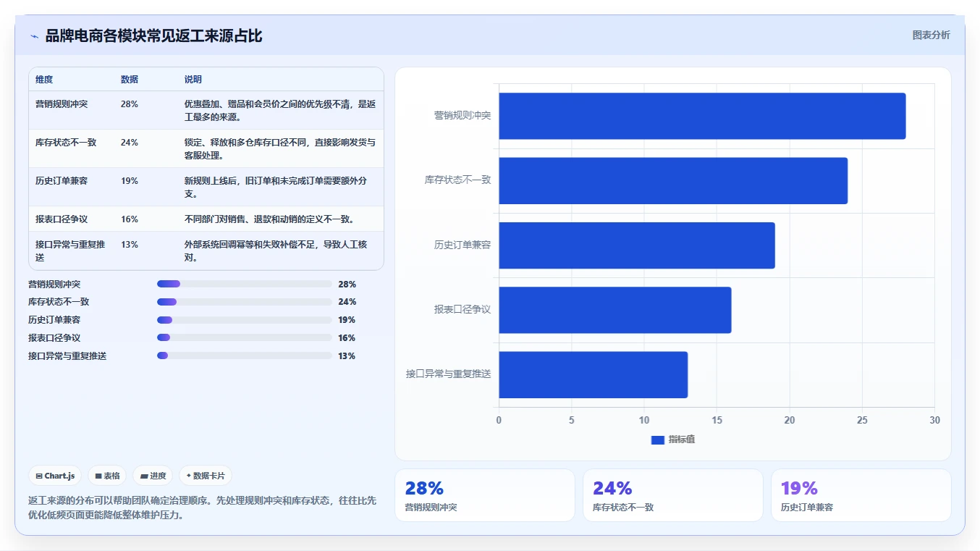This screenshot has height=551, width=980.
Task: Click the 报表口径争议 progress bar
Action: tap(245, 337)
